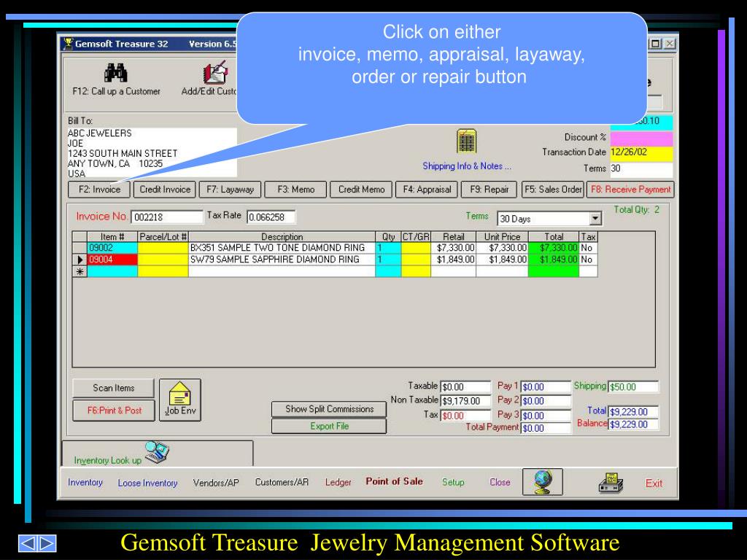The width and height of the screenshot is (747, 560).
Task: Click the Gemsoft trophy title bar icon
Action: [68, 43]
